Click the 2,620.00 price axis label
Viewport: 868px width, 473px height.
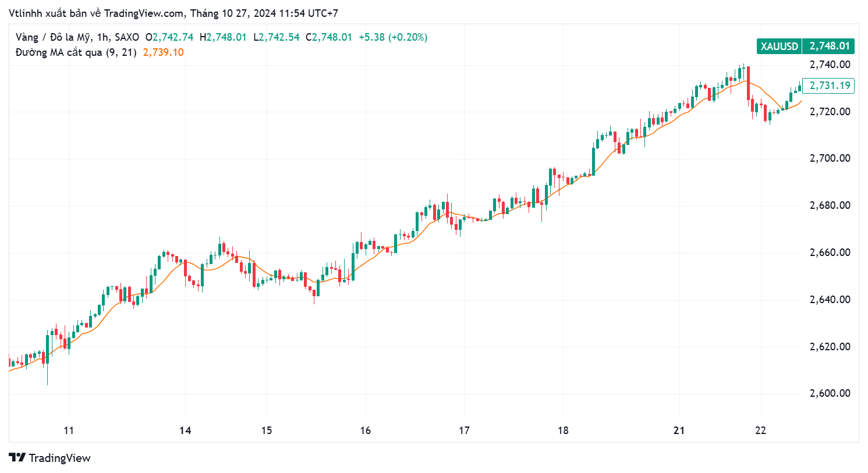(x=830, y=347)
